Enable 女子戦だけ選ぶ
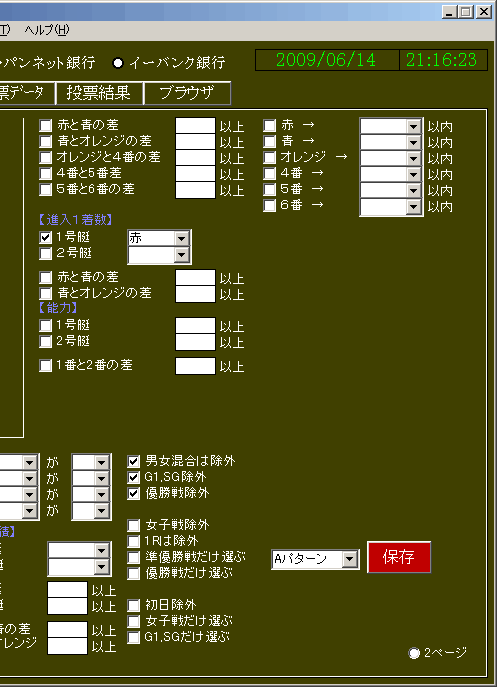The height and width of the screenshot is (687, 497). click(x=134, y=621)
